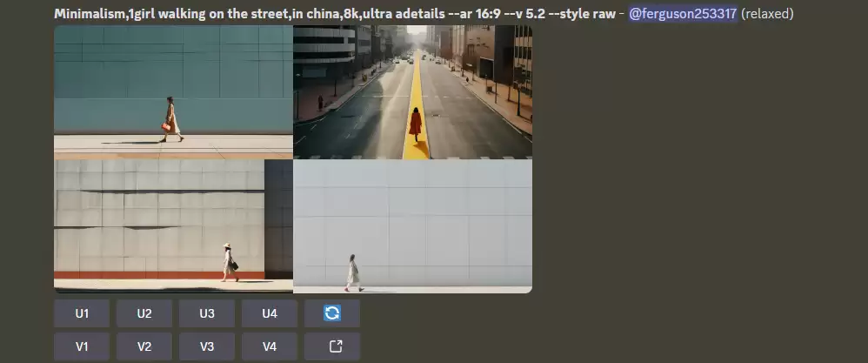
Task: Open the yellow road line street image
Action: (x=412, y=91)
